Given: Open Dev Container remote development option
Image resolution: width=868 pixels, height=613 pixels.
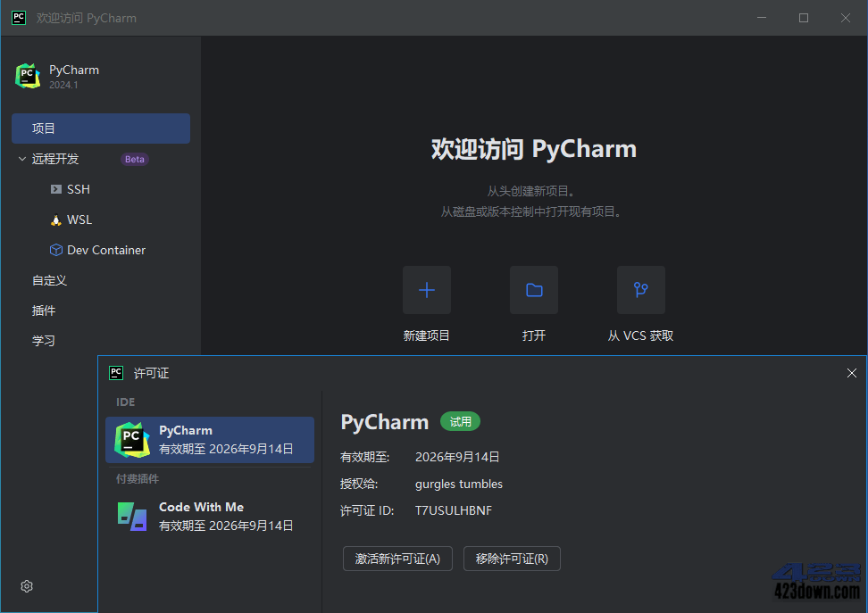Looking at the screenshot, I should pyautogui.click(x=57, y=250).
